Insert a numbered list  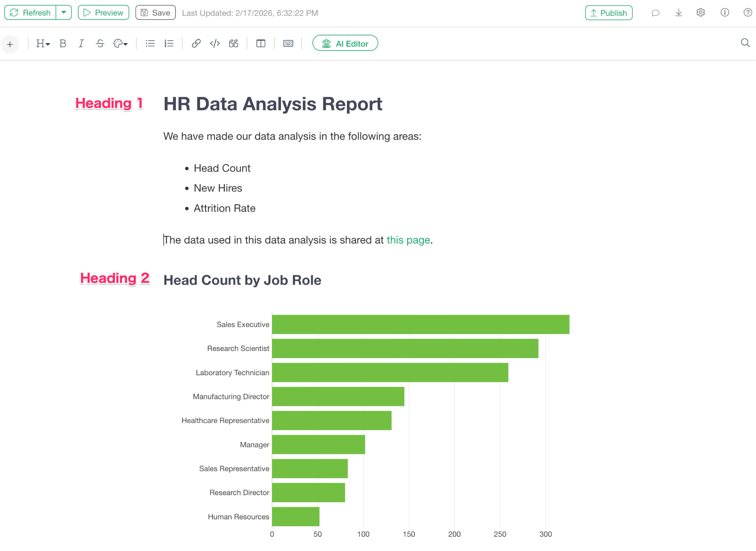pyautogui.click(x=169, y=44)
